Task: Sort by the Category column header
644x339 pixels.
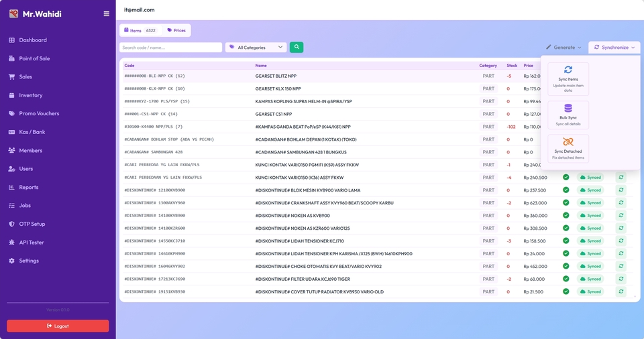Action: coord(488,66)
